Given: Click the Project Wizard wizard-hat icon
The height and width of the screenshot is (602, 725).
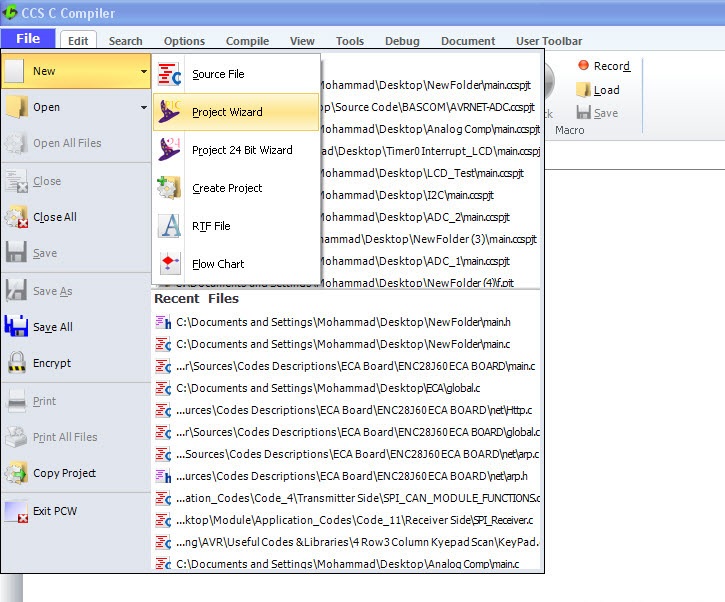Looking at the screenshot, I should (169, 112).
